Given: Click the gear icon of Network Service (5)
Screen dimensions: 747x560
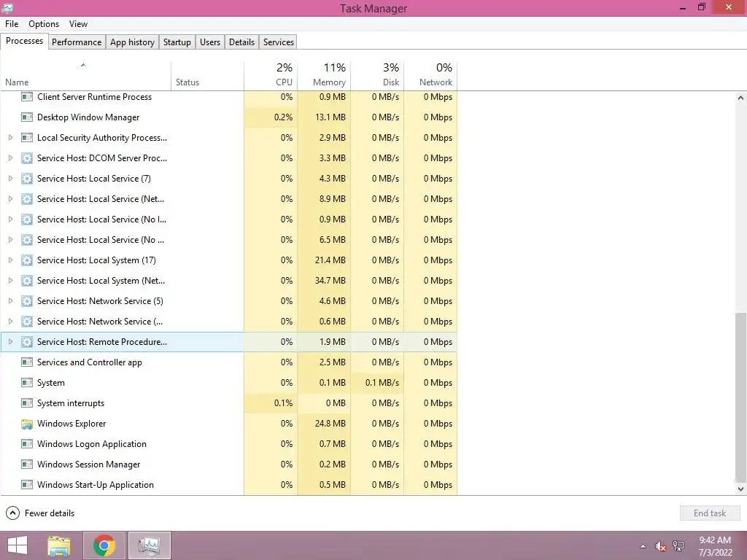Looking at the screenshot, I should (27, 301).
